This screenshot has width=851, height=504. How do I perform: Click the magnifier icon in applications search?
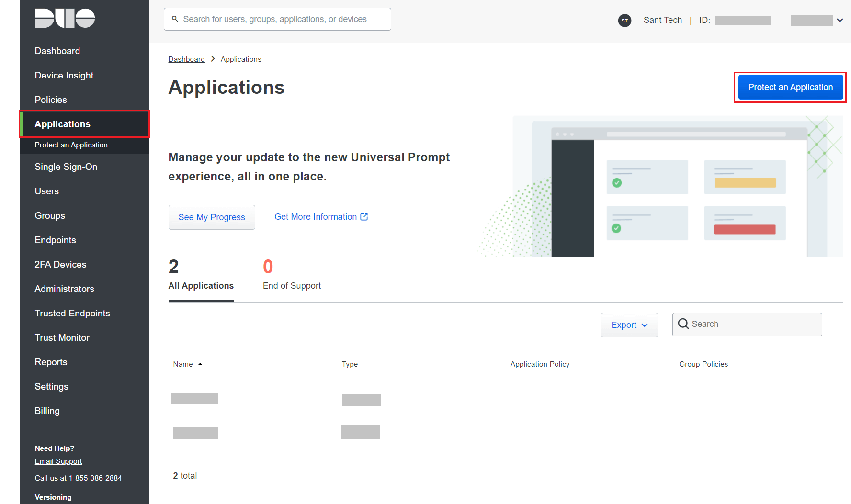(x=683, y=324)
